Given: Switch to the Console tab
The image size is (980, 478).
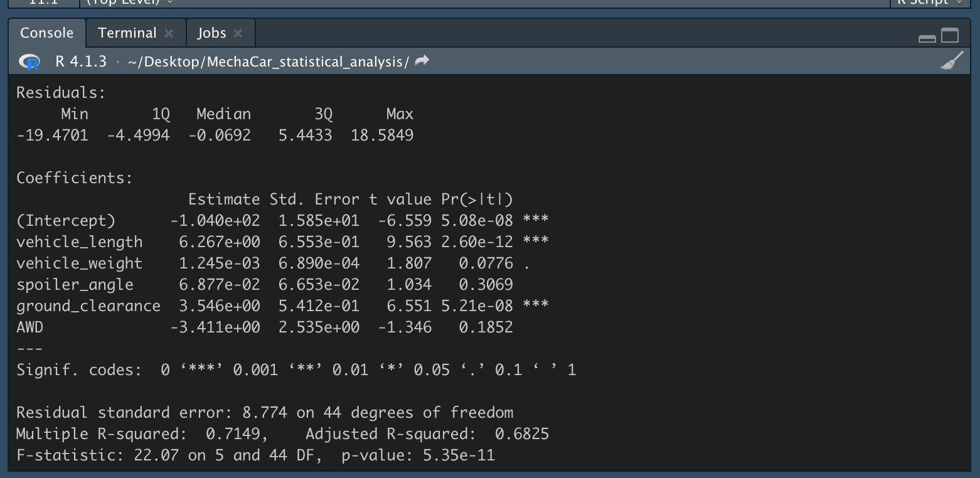Looking at the screenshot, I should [x=46, y=33].
